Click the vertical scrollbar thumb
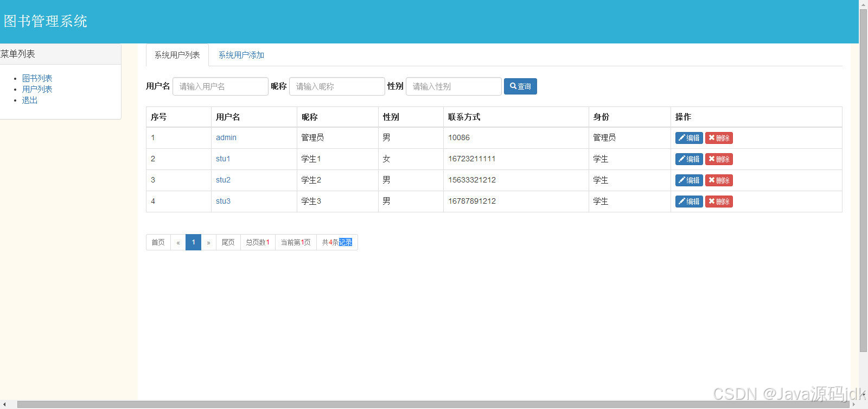Screen dimensions: 868x409 point(863,180)
